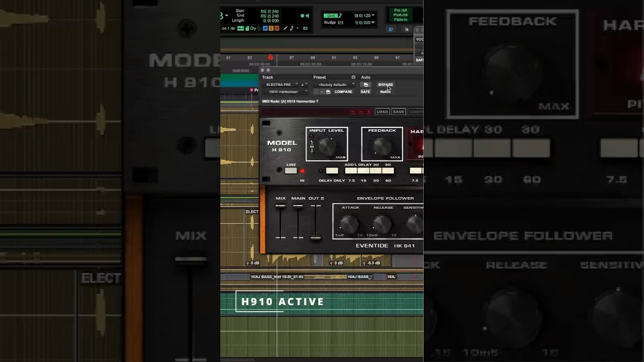Toggle the 7.5 additional delay button
644x362 pixels.
point(351,171)
